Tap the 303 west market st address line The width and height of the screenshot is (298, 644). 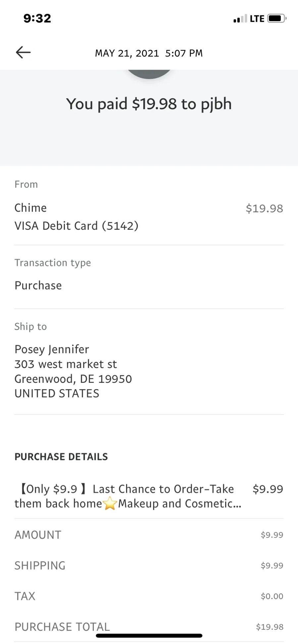[66, 364]
